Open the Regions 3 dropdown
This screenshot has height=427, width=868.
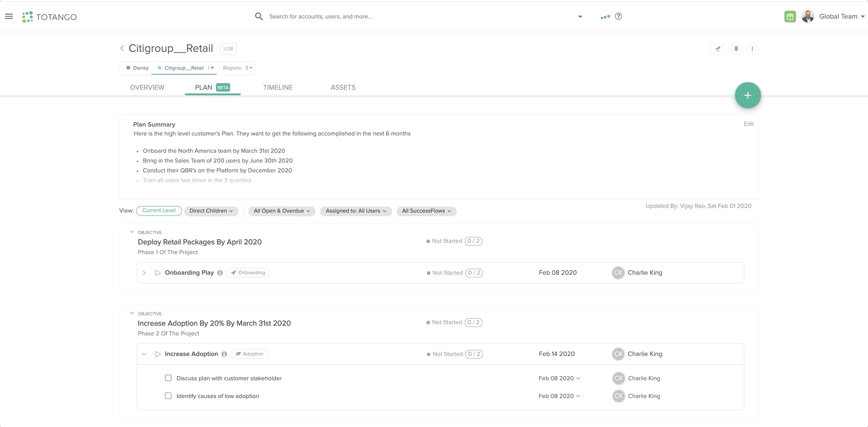238,68
